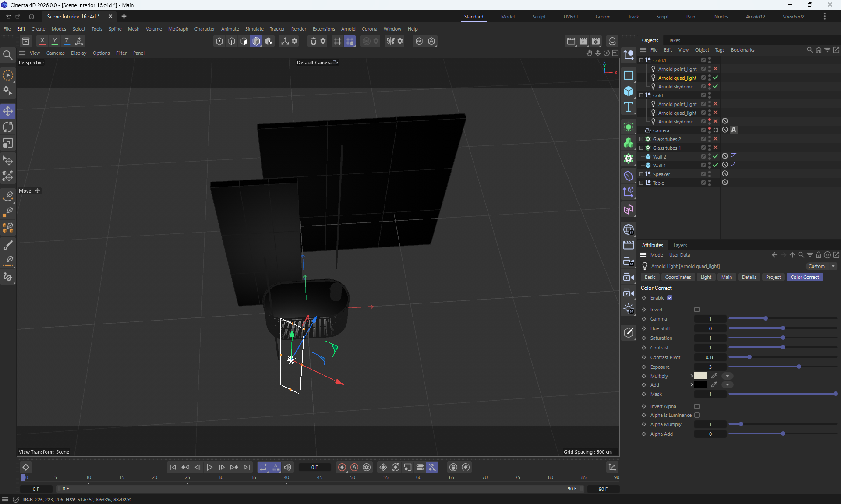
Task: Open the Render Settings icon
Action: (x=596, y=41)
